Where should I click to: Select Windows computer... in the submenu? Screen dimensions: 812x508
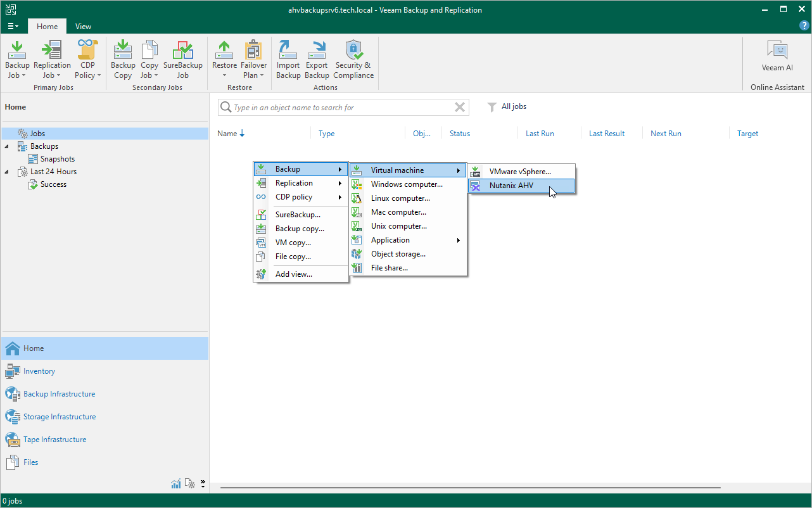coord(408,184)
